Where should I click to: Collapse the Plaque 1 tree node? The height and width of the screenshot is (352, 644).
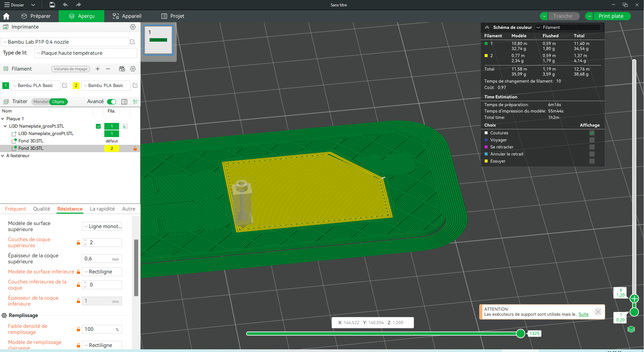(x=3, y=119)
